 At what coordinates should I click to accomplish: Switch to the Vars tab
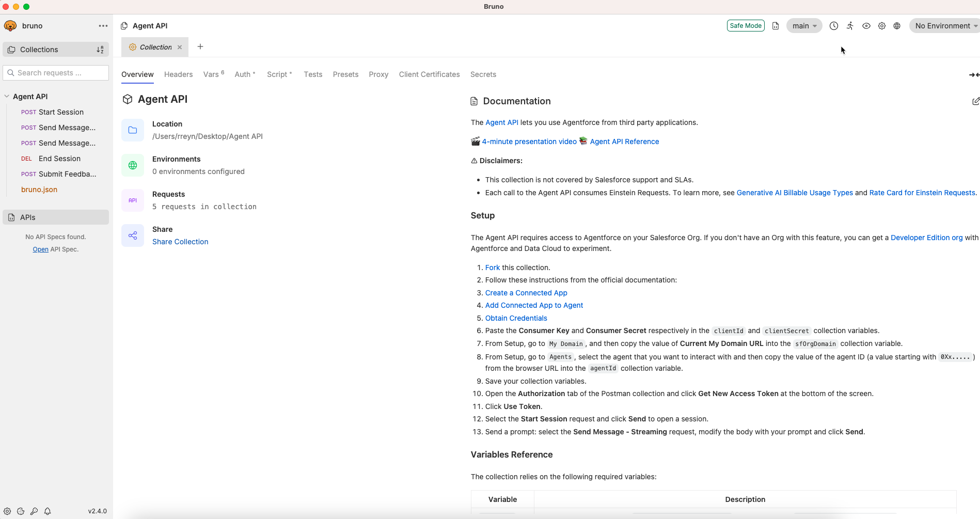click(x=214, y=74)
